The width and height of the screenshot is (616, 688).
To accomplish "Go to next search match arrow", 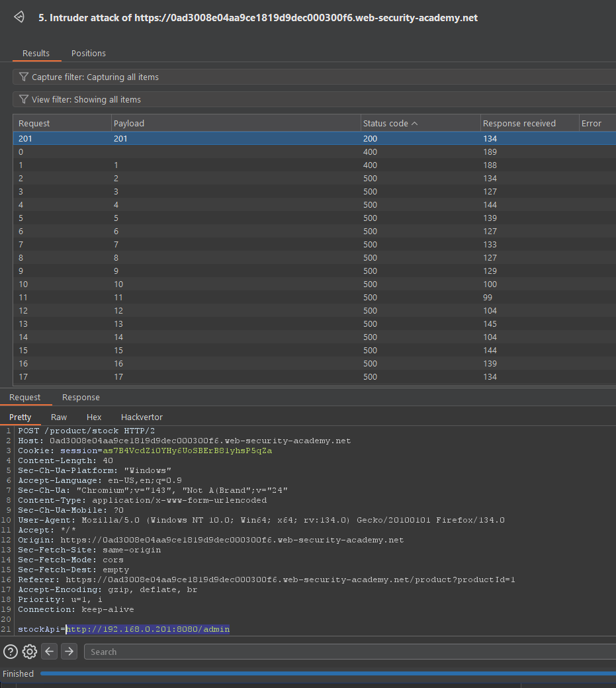I will (69, 652).
